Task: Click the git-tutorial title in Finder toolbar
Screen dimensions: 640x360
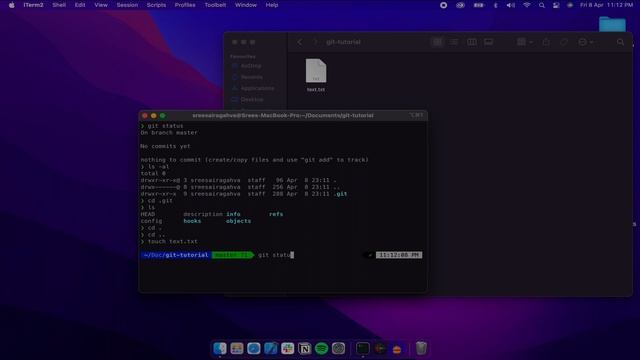Action: tap(343, 42)
